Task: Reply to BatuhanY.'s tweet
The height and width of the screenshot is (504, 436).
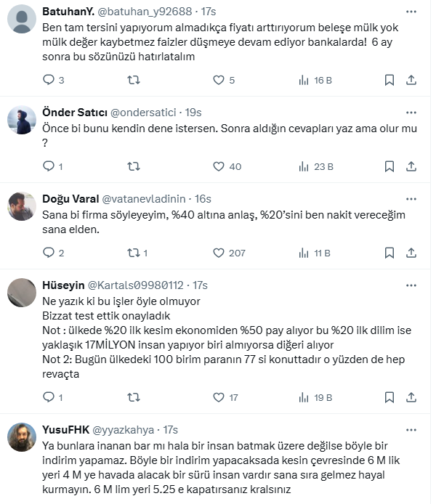Action: click(49, 80)
